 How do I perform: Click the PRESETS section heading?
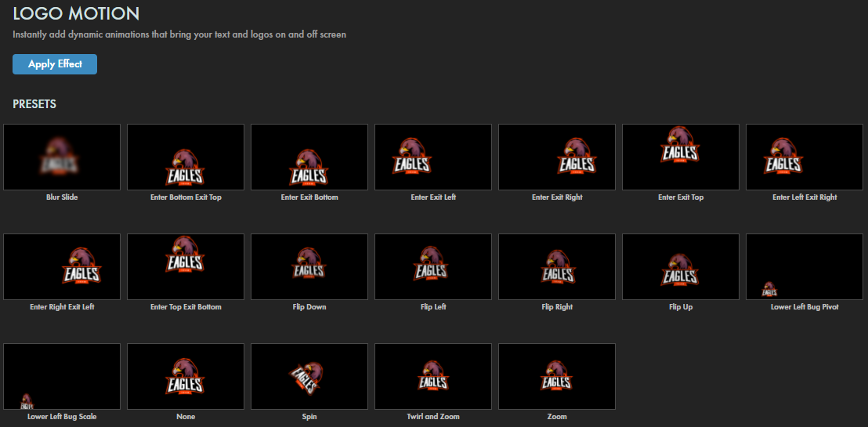click(34, 104)
